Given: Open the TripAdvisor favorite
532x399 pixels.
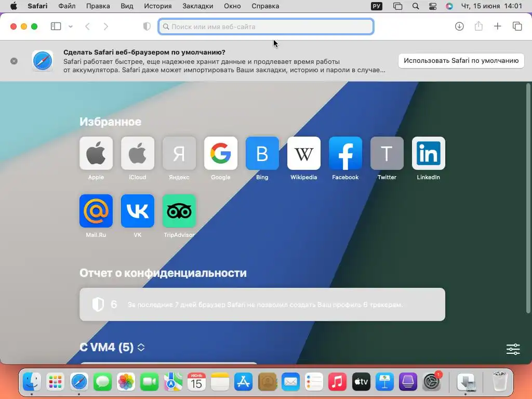Looking at the screenshot, I should point(179,211).
